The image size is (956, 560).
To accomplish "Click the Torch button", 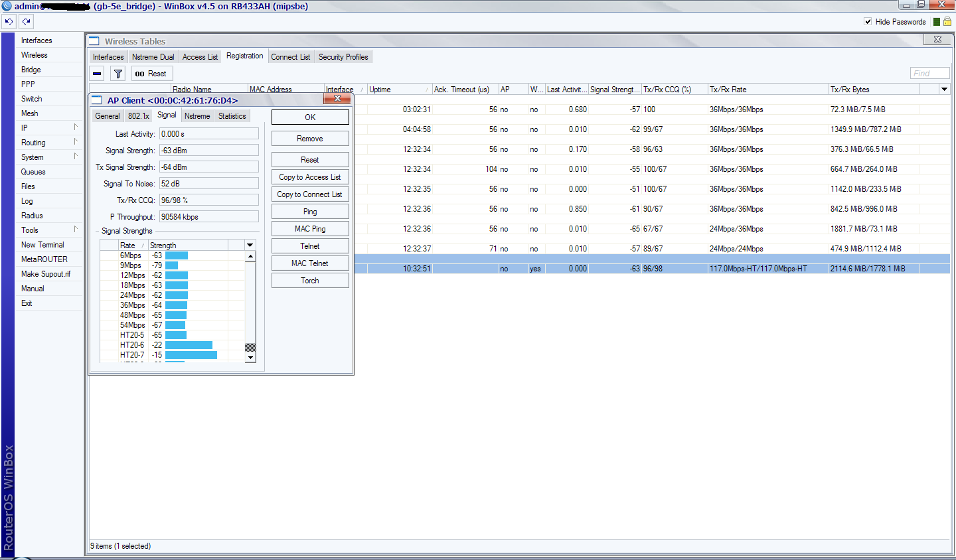I will (310, 281).
